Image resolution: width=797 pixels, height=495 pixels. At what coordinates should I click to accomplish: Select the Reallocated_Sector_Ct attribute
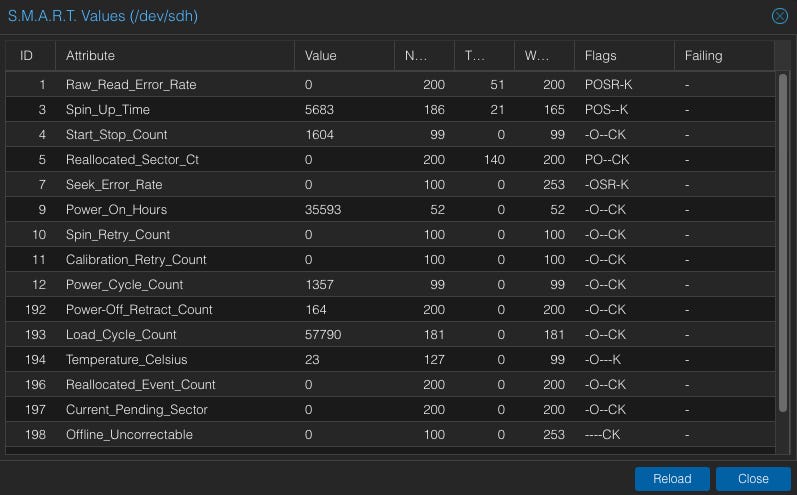[132, 160]
